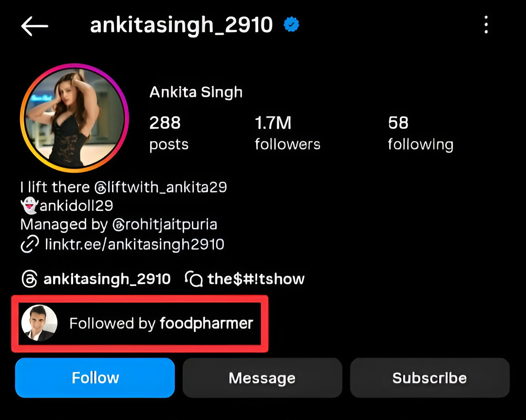526x420 pixels.
Task: Open the @liftwith_ankita29 mention
Action: click(x=161, y=187)
